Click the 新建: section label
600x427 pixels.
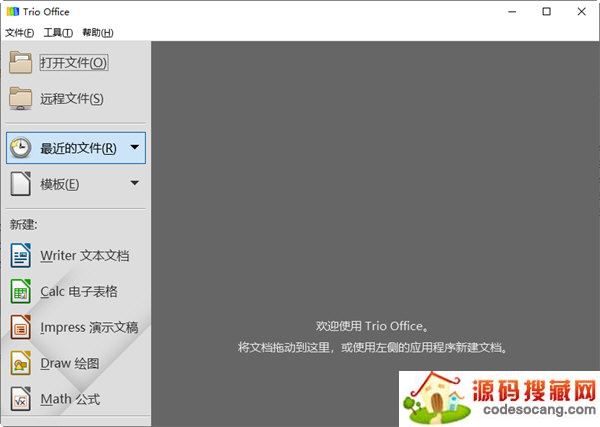pos(24,225)
